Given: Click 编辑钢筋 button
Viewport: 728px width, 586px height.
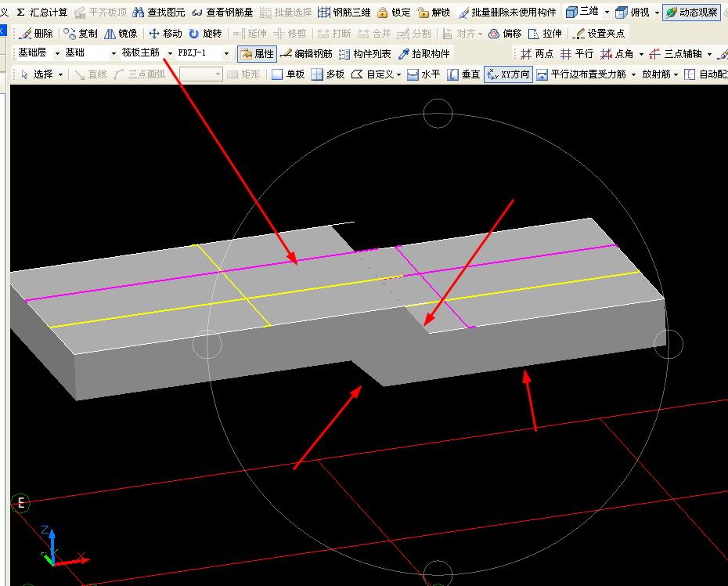Looking at the screenshot, I should (x=306, y=54).
